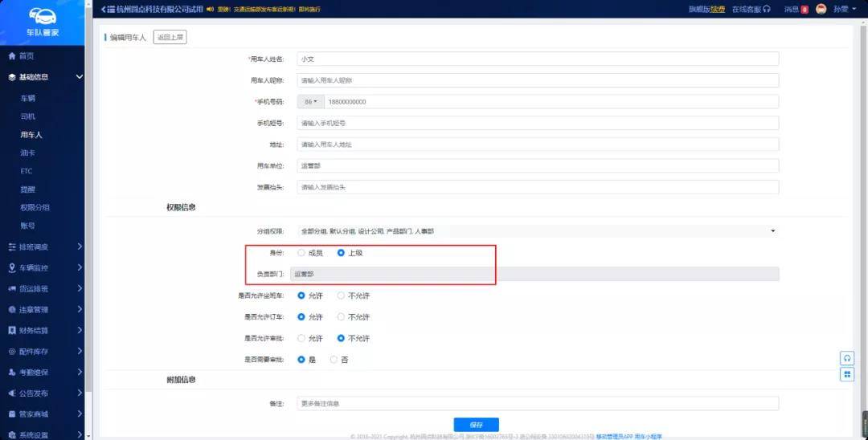
Task: Click the collapse-sidebar arrow icon in header
Action: pos(102,9)
